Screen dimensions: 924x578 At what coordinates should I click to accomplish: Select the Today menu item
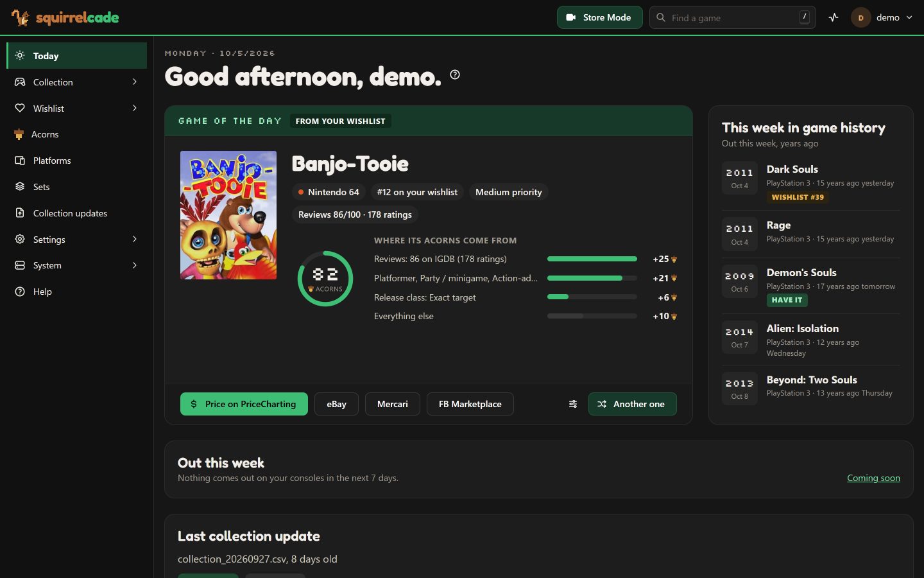pyautogui.click(x=77, y=55)
